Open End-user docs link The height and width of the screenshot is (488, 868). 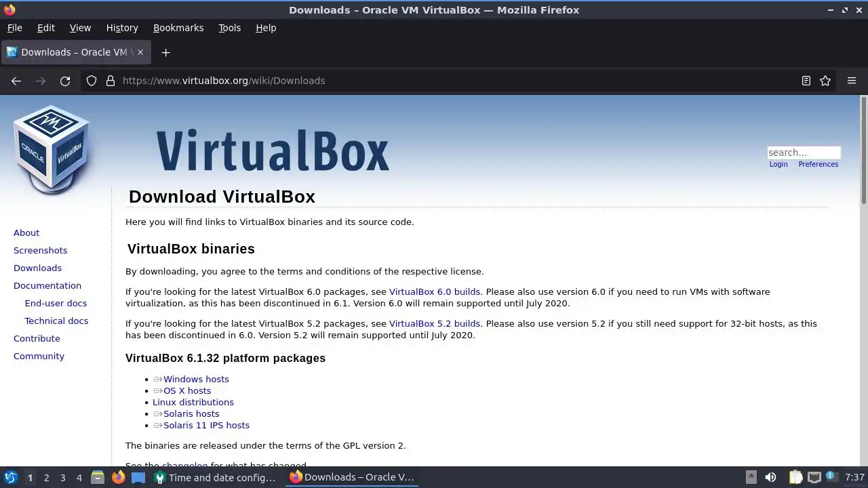click(x=56, y=303)
